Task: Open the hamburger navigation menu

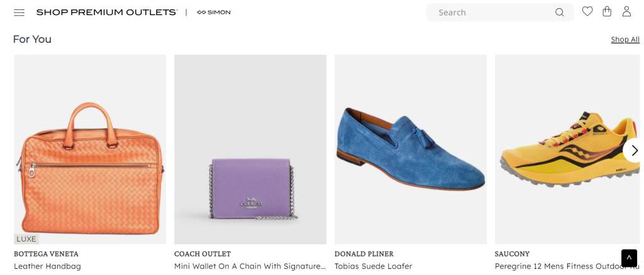Action: [x=19, y=13]
